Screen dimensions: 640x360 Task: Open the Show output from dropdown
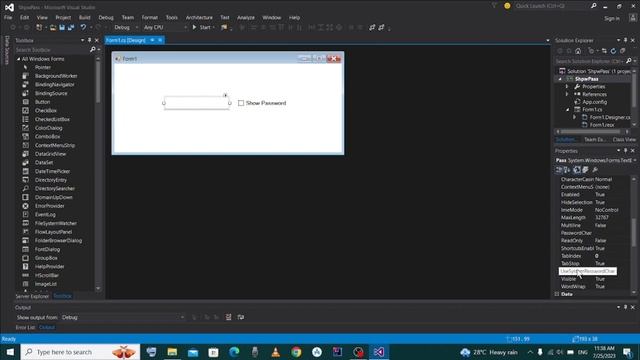[122, 317]
